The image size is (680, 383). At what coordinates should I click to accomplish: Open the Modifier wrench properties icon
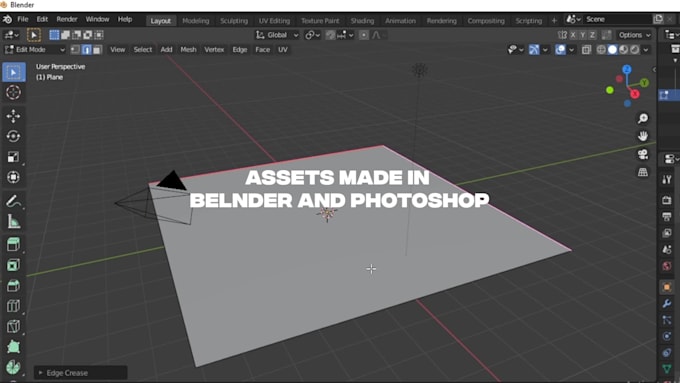coord(667,304)
